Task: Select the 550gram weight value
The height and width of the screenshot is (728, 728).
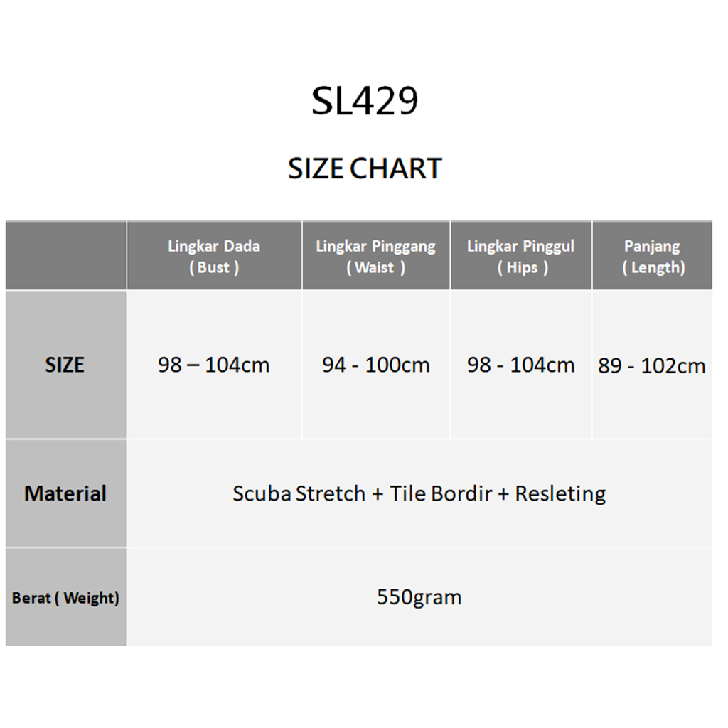Action: 419,597
